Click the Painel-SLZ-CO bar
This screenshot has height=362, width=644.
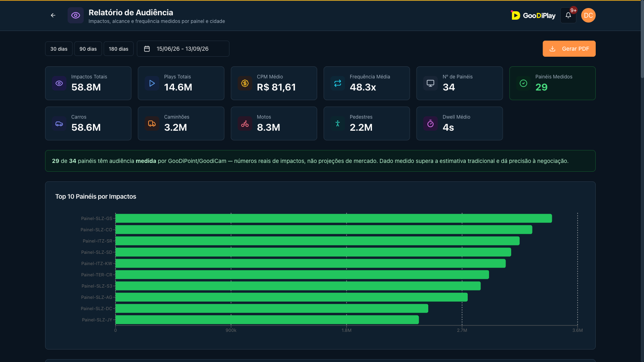pos(324,230)
